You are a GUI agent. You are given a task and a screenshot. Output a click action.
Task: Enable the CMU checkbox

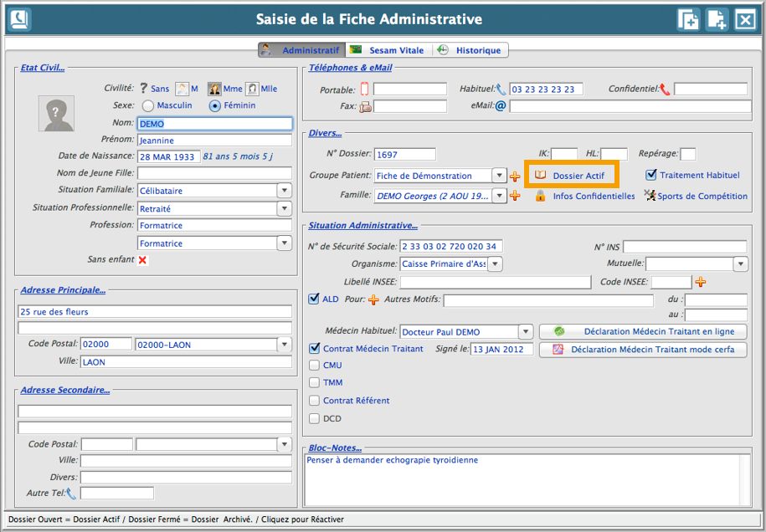click(x=315, y=365)
